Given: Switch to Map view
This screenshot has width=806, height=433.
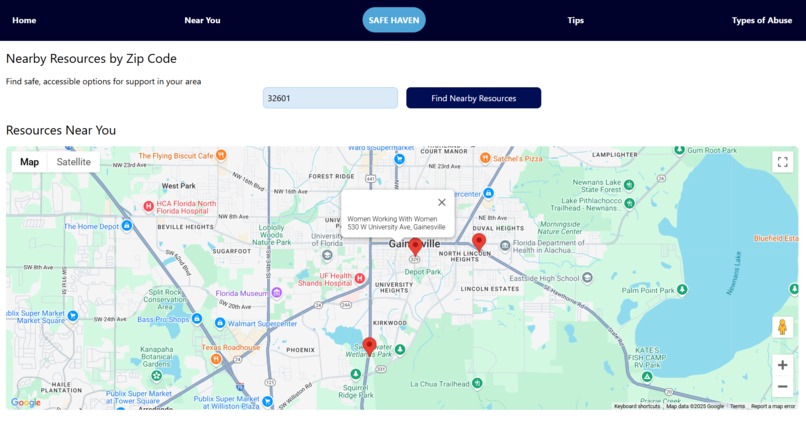Looking at the screenshot, I should click(x=29, y=162).
